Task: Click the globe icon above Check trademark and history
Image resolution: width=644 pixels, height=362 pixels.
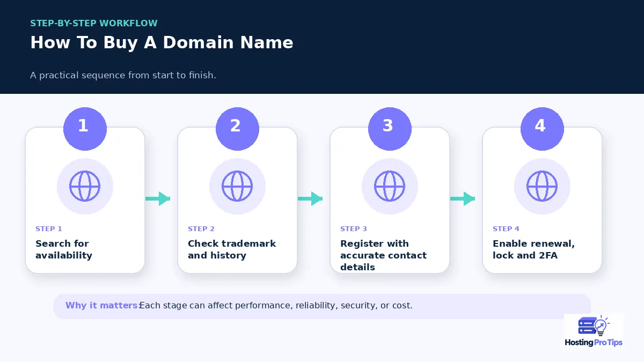Action: 237,186
